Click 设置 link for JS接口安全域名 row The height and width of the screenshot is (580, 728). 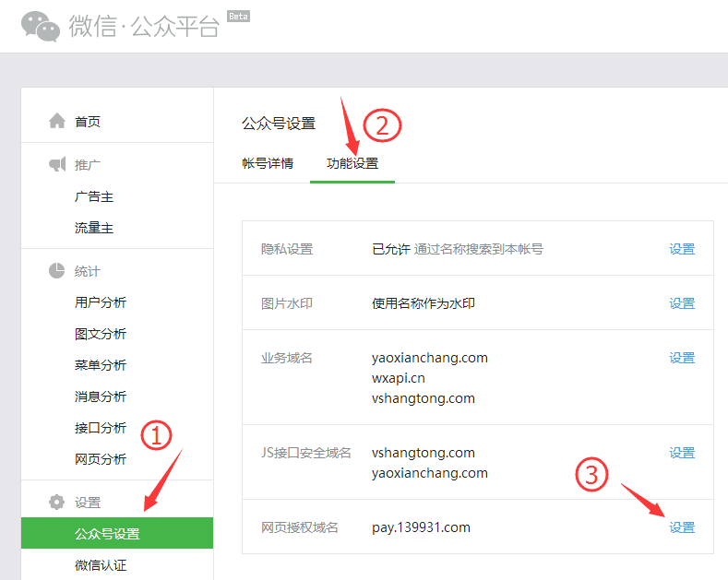click(x=681, y=453)
